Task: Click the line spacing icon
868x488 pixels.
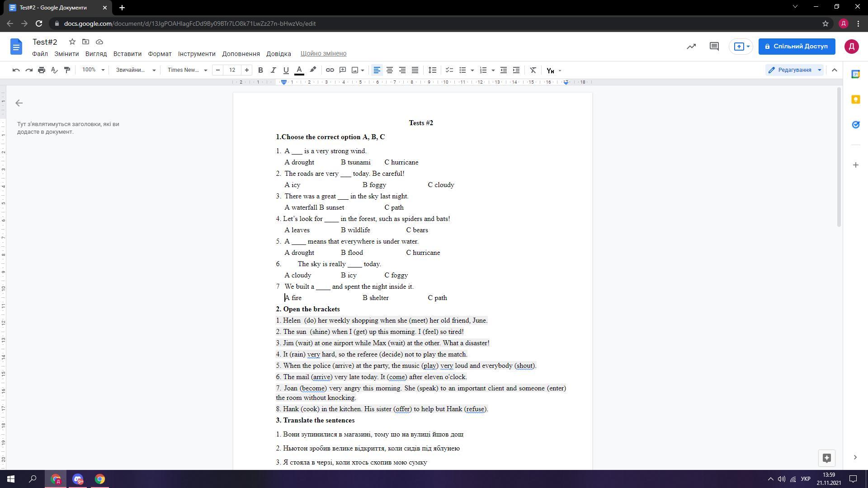Action: coord(432,70)
